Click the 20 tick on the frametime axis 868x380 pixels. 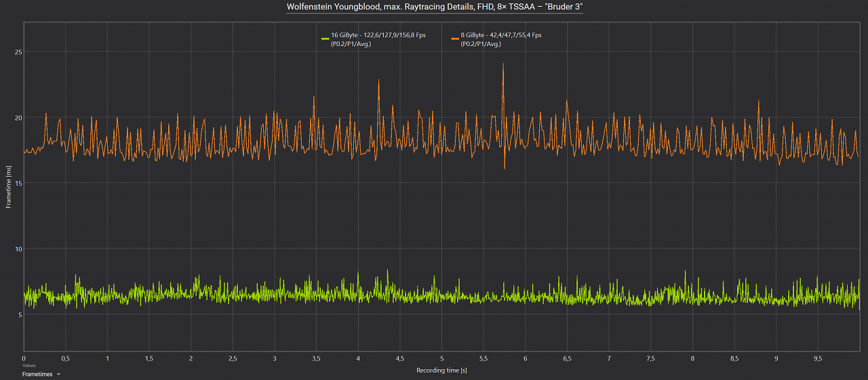click(x=19, y=118)
